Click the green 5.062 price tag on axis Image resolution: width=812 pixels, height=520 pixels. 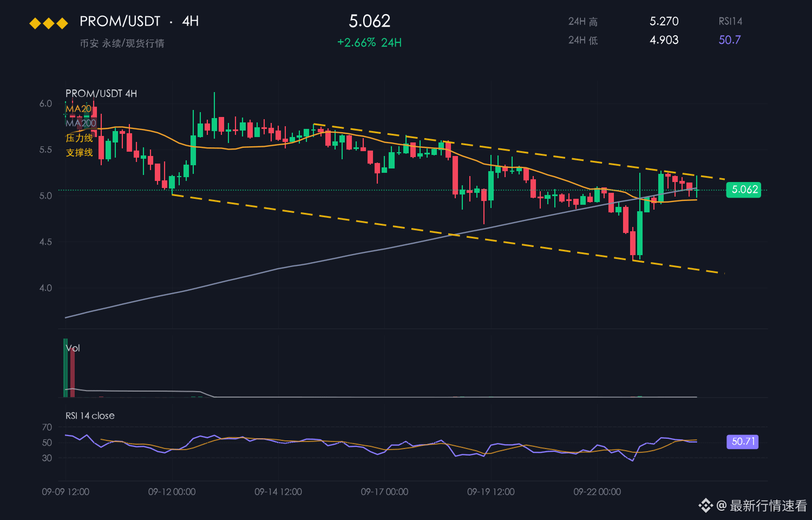click(x=744, y=190)
